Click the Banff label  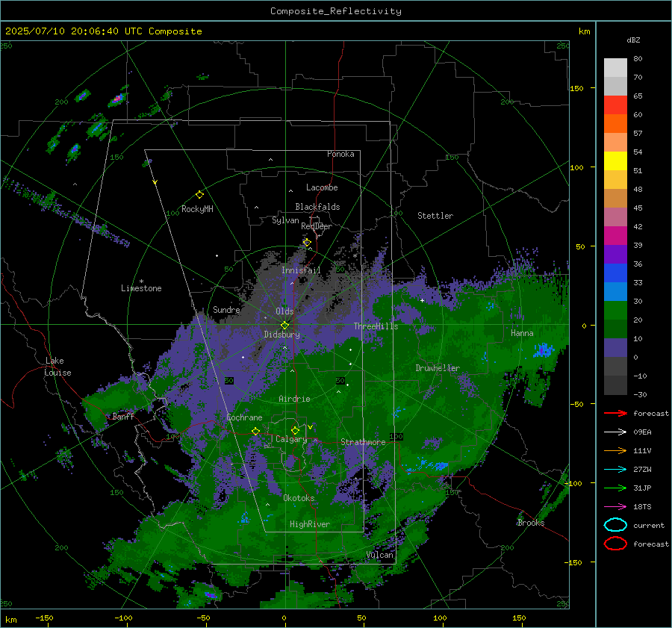click(x=123, y=417)
